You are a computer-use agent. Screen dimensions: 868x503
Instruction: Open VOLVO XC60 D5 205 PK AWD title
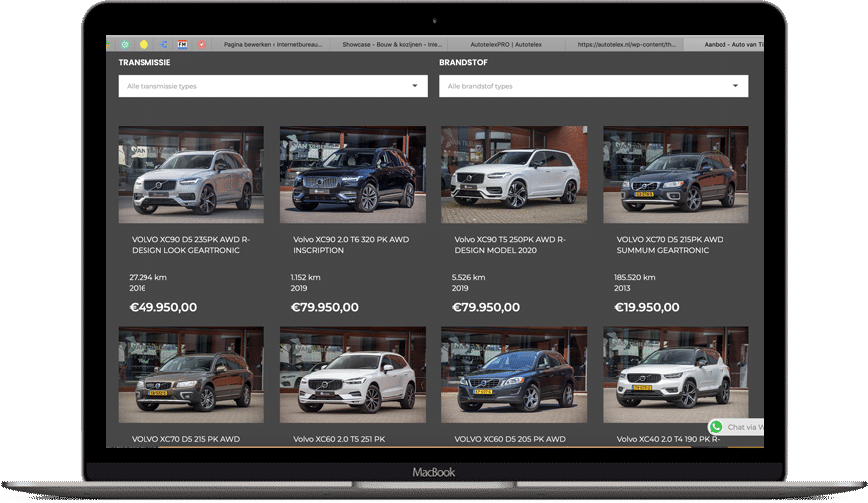point(510,439)
